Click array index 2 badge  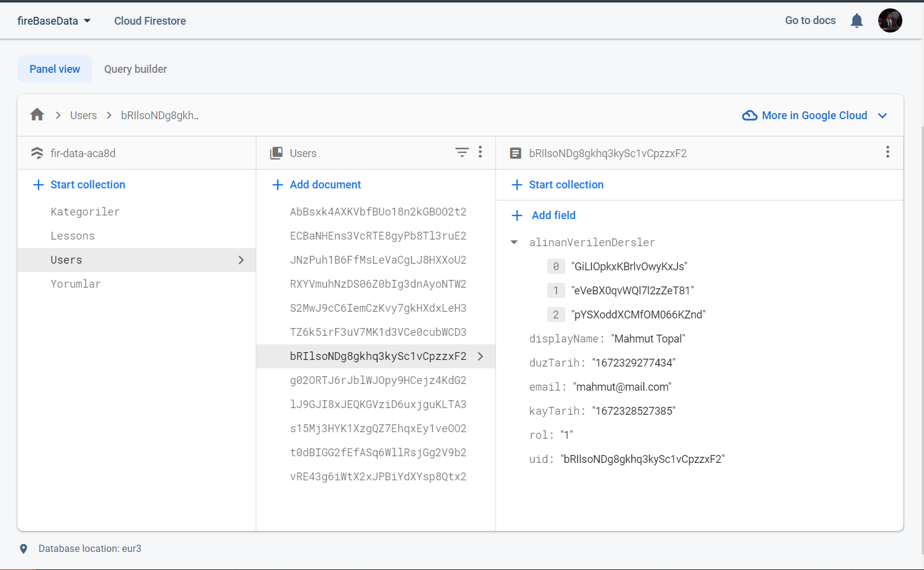[x=556, y=315]
